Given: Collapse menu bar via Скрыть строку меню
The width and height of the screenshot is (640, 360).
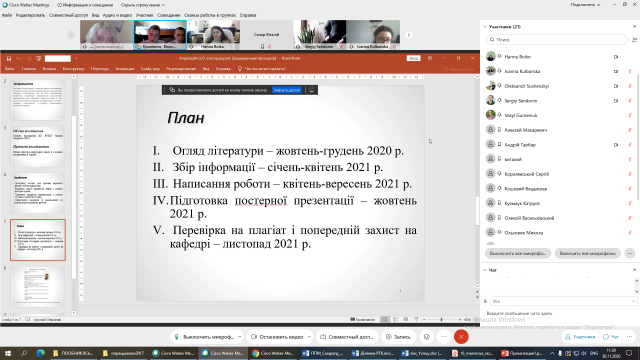Looking at the screenshot, I should click(143, 5).
